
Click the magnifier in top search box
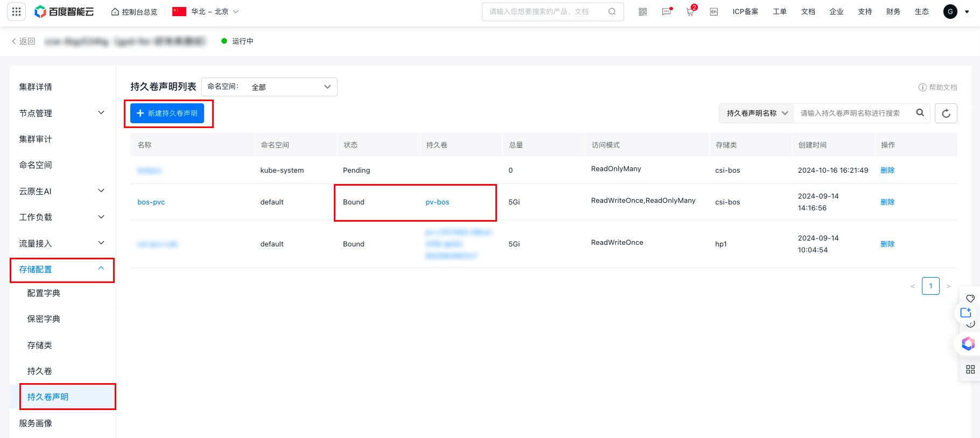612,11
